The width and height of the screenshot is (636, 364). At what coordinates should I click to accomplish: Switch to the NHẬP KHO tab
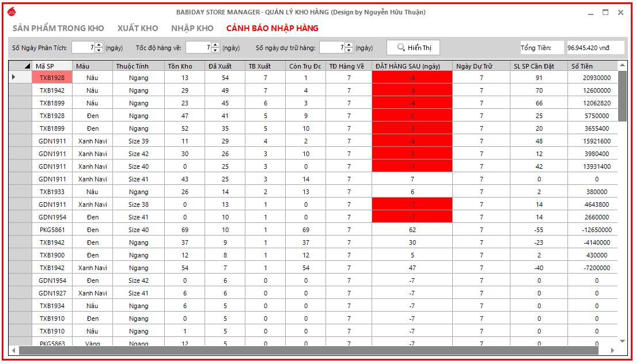pyautogui.click(x=192, y=28)
